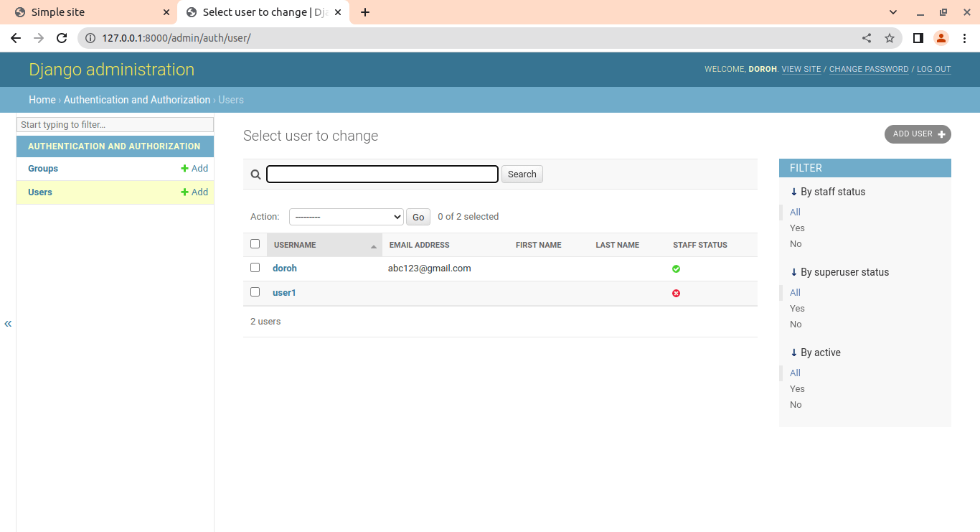Click the sidebar filter text field
The image size is (980, 532).
point(115,125)
